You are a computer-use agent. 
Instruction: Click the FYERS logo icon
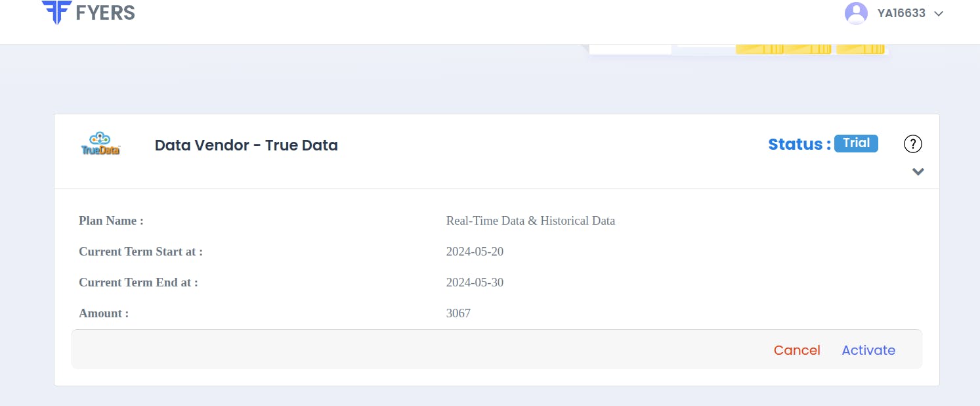tap(56, 12)
